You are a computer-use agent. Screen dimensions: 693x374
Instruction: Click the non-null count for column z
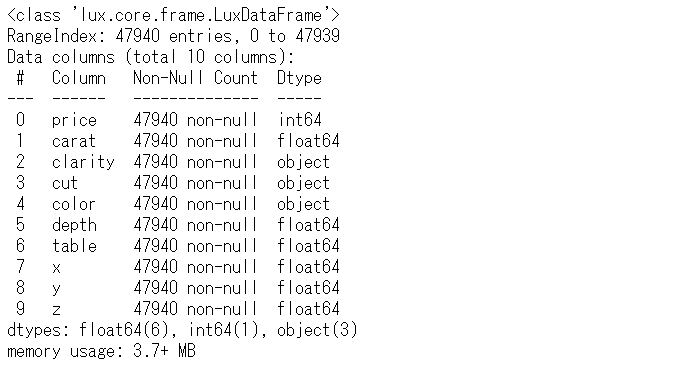click(195, 309)
